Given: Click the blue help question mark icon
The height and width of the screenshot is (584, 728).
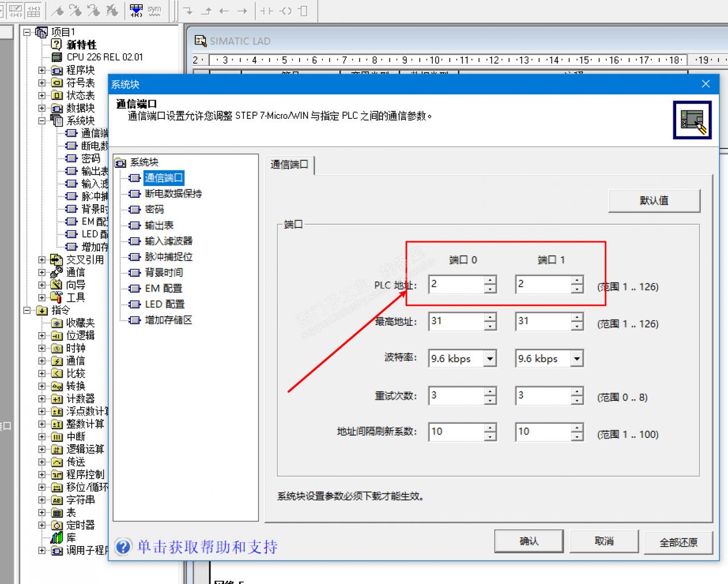Looking at the screenshot, I should (x=123, y=546).
